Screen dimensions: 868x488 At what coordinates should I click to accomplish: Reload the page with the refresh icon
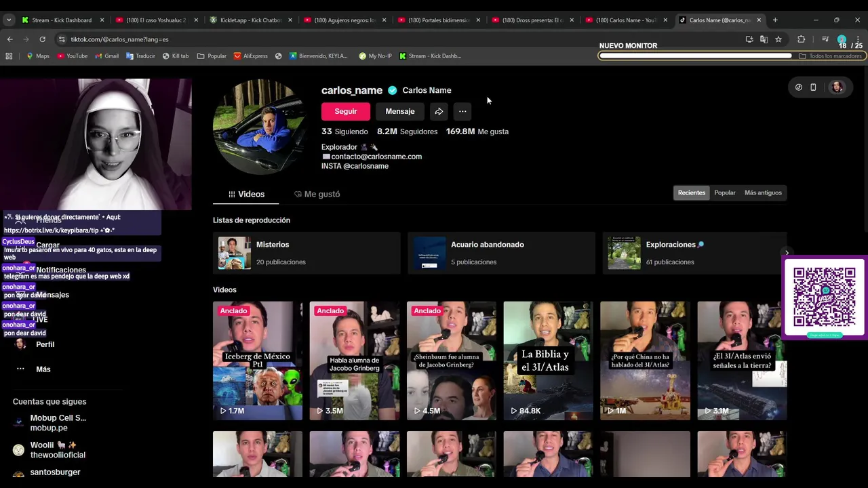click(42, 39)
